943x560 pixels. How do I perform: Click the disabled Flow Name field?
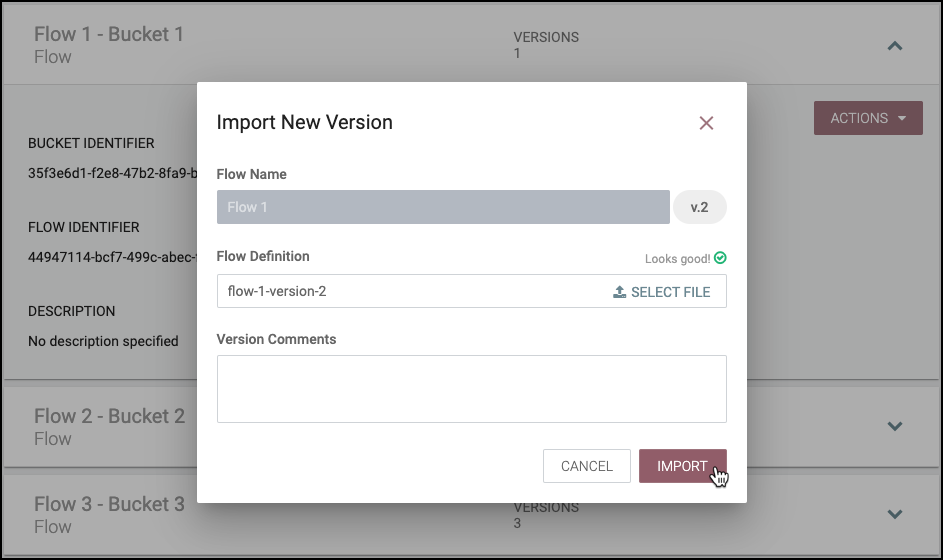click(x=443, y=207)
